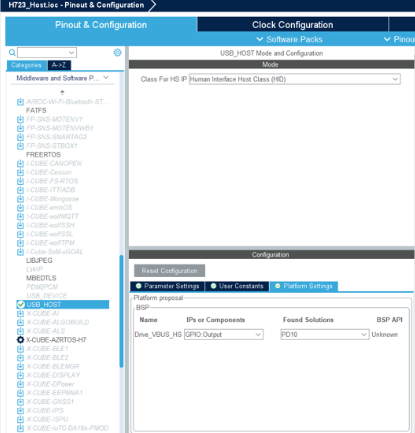Select FATFS in middleware list
The height and width of the screenshot is (433, 415).
pos(36,110)
